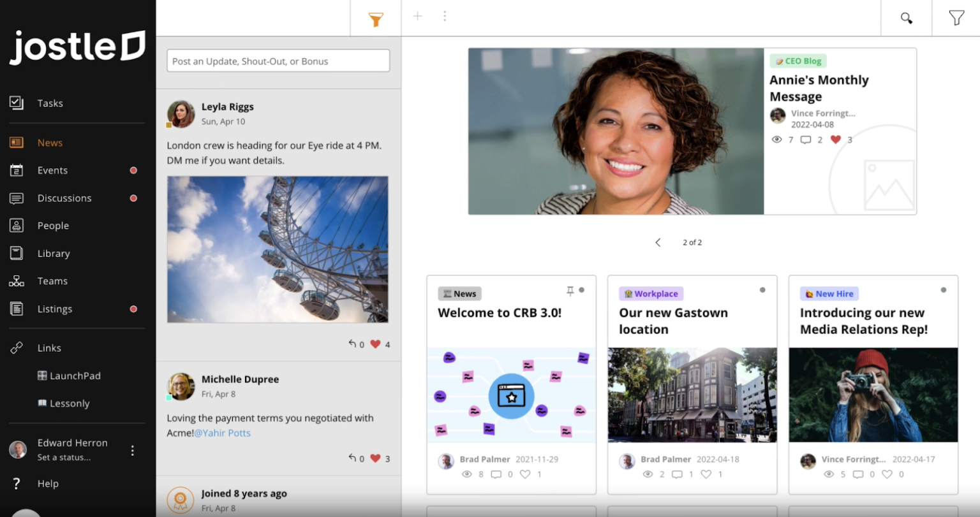Open the search magnifier at top right
The height and width of the screenshot is (517, 980).
pyautogui.click(x=906, y=18)
